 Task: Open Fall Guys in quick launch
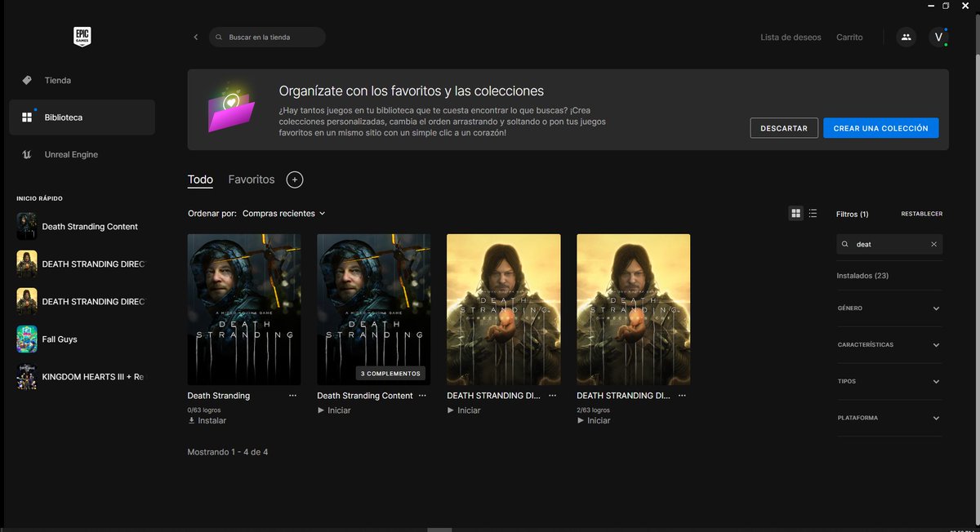click(x=81, y=339)
